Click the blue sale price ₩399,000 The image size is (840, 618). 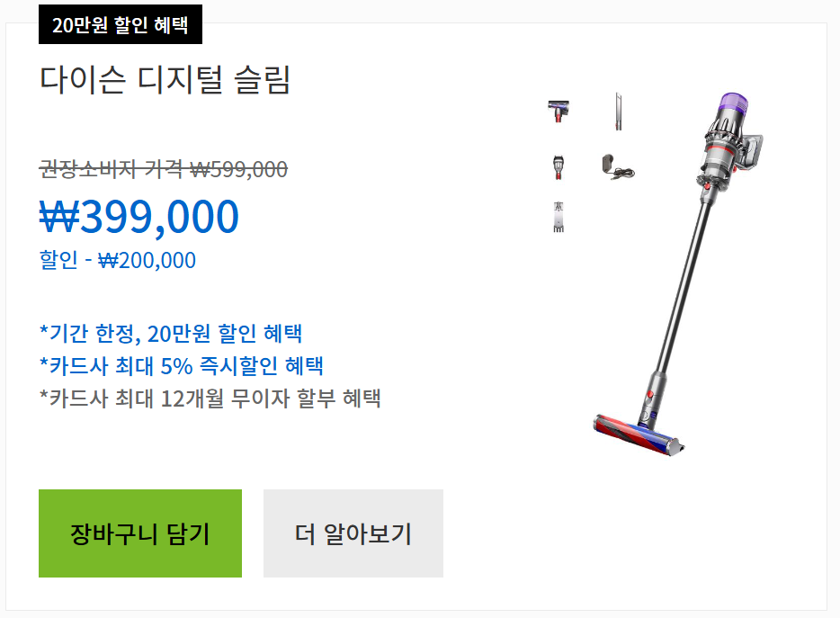pos(137,216)
